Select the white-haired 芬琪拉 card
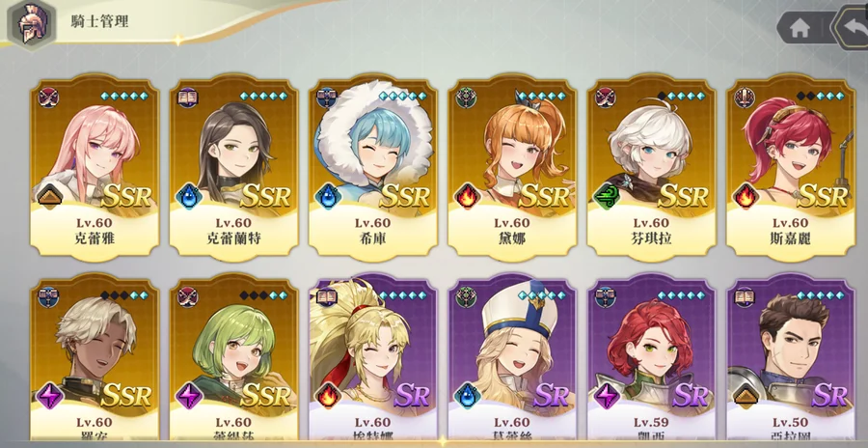The width and height of the screenshot is (868, 448). click(652, 166)
